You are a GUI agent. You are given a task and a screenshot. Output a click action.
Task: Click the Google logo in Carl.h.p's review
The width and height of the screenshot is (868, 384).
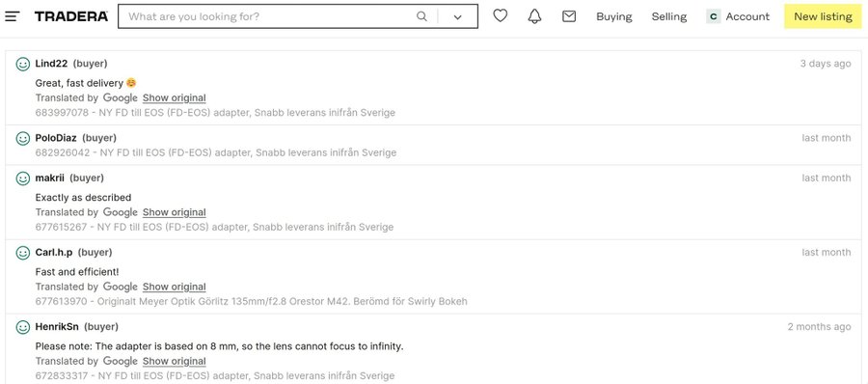point(121,287)
